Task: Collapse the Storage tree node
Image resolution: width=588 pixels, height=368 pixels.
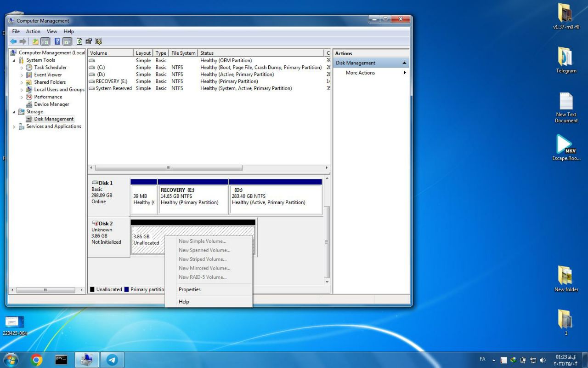Action: point(14,112)
